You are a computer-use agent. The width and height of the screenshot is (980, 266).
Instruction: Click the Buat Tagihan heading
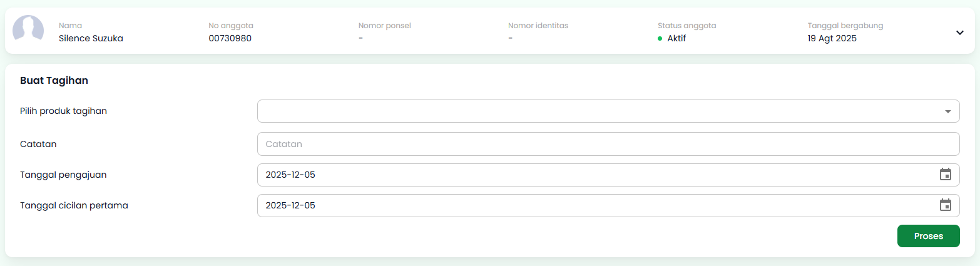pos(54,80)
